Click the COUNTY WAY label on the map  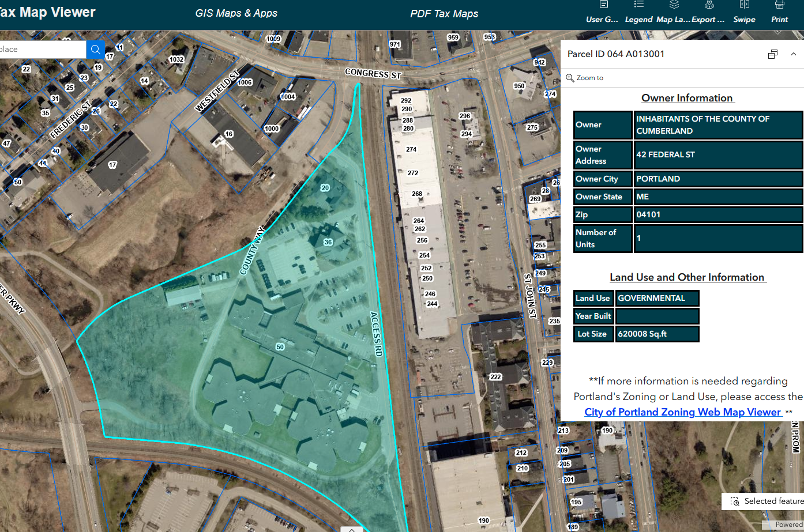click(x=252, y=250)
